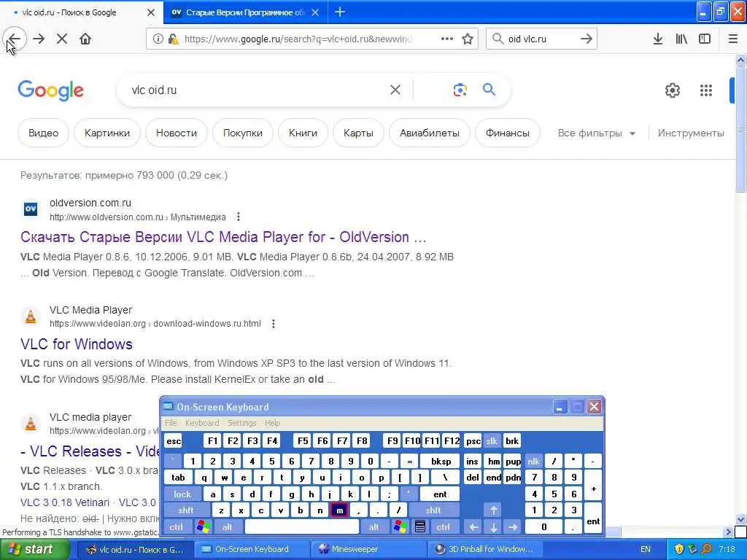This screenshot has height=560, width=747.
Task: Click the page vertical scrollbar down arrow
Action: pos(740,519)
